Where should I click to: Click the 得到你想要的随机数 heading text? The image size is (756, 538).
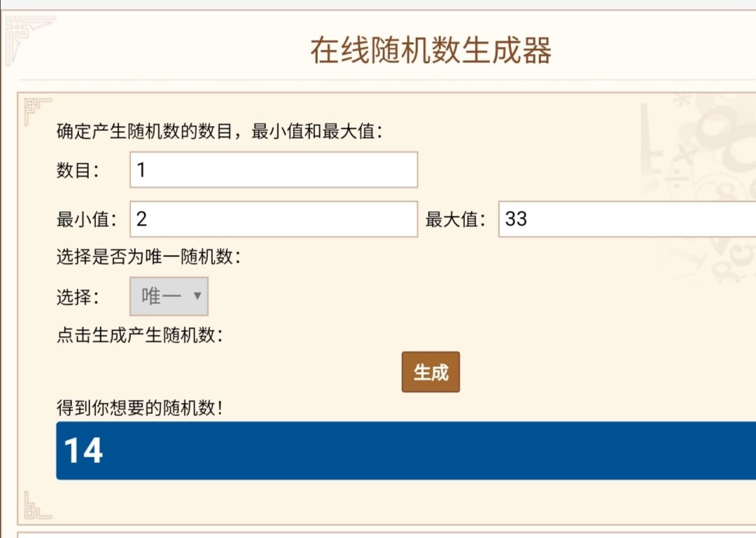tap(139, 408)
